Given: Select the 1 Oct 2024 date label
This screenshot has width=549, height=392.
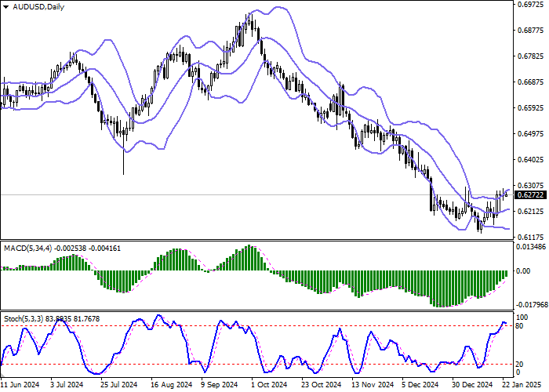Looking at the screenshot, I should (x=269, y=385).
